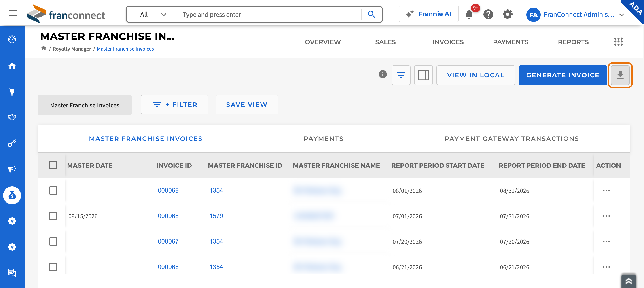Open the column chooser icon
The height and width of the screenshot is (288, 644).
423,75
